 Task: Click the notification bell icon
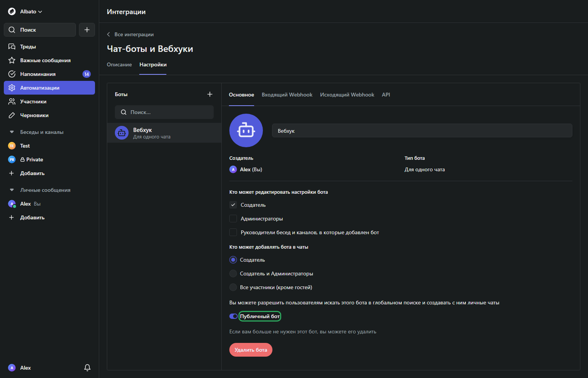[87, 368]
